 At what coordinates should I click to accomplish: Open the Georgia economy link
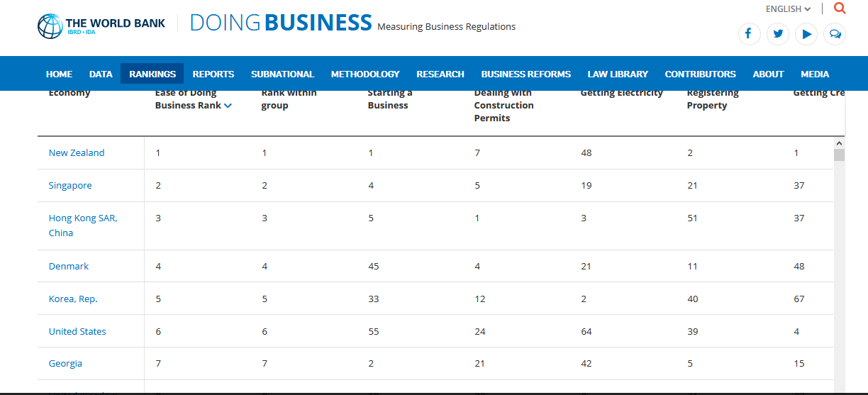65,363
